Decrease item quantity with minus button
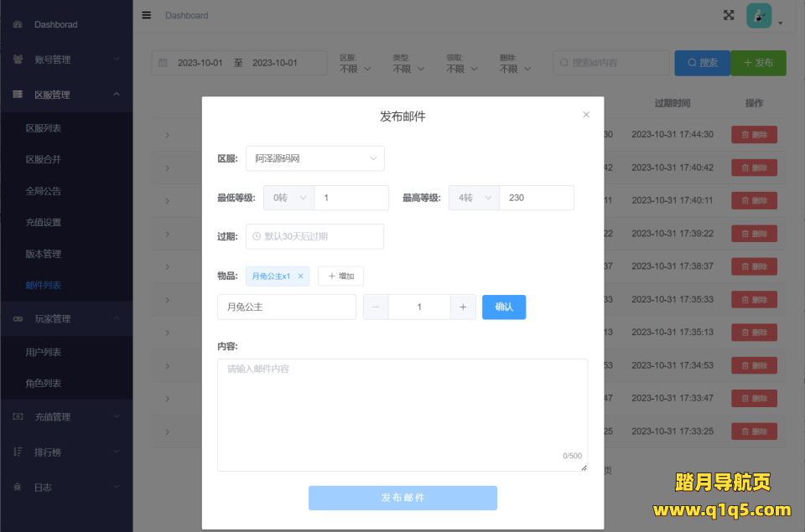This screenshot has width=805, height=532. click(376, 307)
